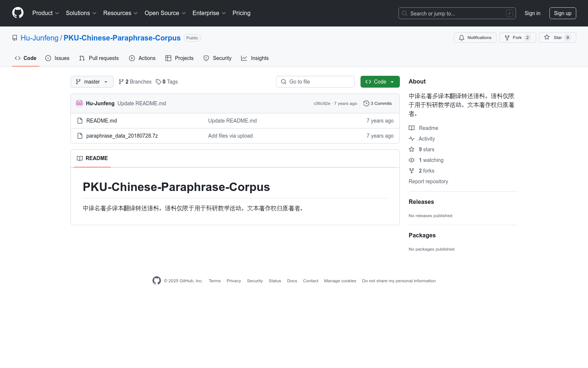The height and width of the screenshot is (368, 588).
Task: Click Hu-Junfeng author name in commit row
Action: click(100, 103)
